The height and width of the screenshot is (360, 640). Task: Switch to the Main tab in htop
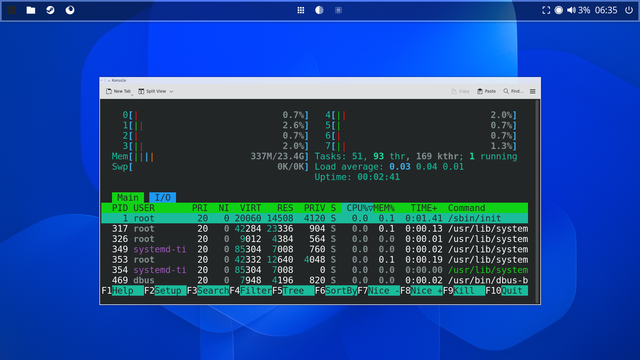tap(128, 198)
